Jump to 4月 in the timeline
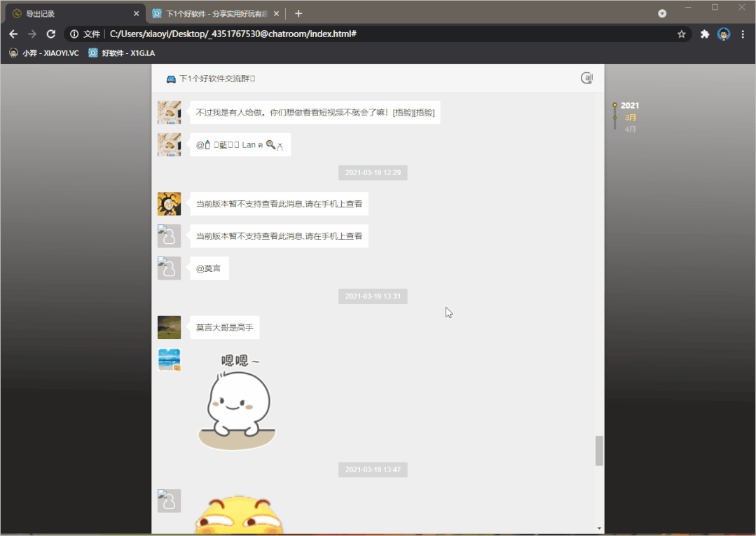This screenshot has width=756, height=536. pyautogui.click(x=630, y=129)
